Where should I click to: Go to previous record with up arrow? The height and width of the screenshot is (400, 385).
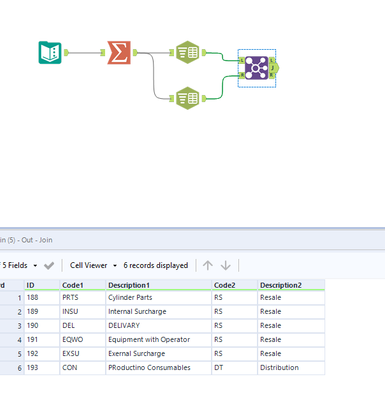[208, 265]
